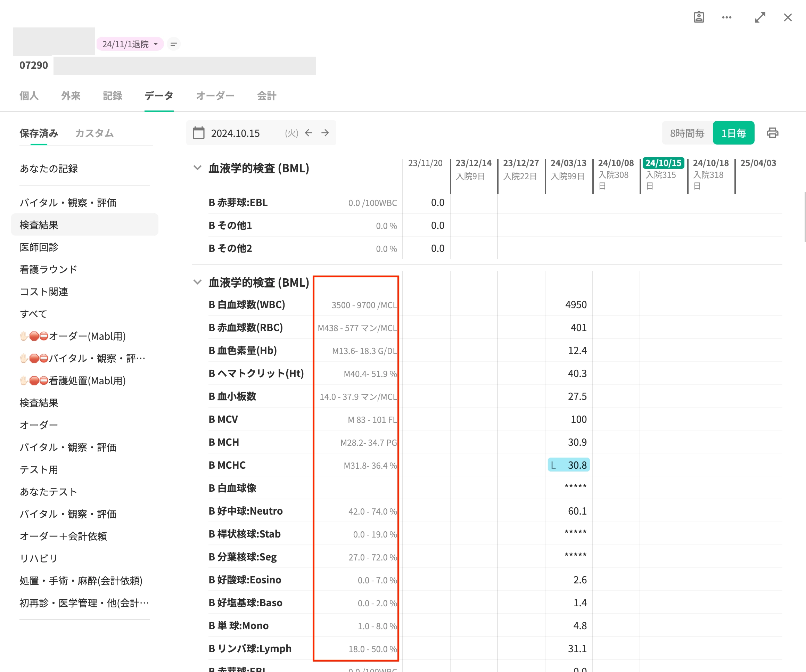Go to the next date arrow
Screen dimensions: 806x672
325,133
